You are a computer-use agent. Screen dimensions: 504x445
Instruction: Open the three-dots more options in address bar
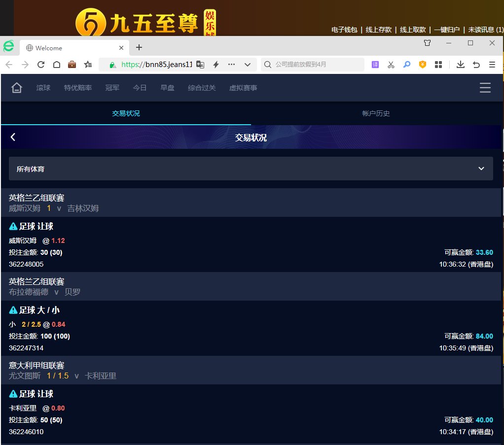231,65
